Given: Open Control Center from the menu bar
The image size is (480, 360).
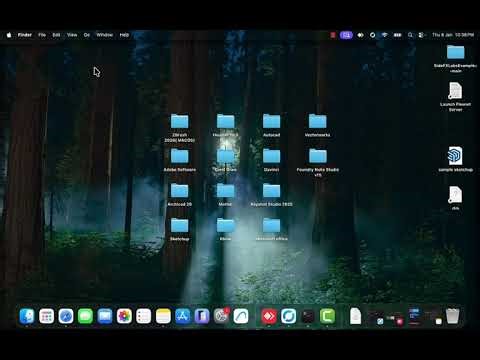Looking at the screenshot, I should point(421,35).
